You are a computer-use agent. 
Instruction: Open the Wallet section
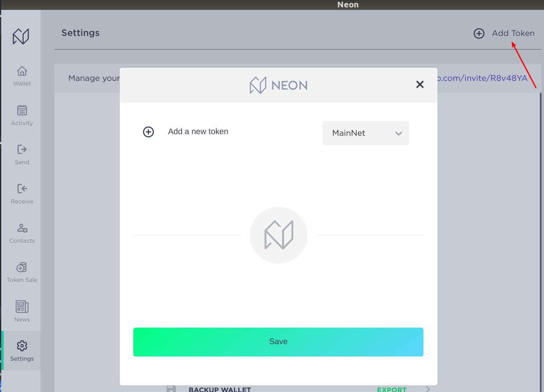coord(22,76)
